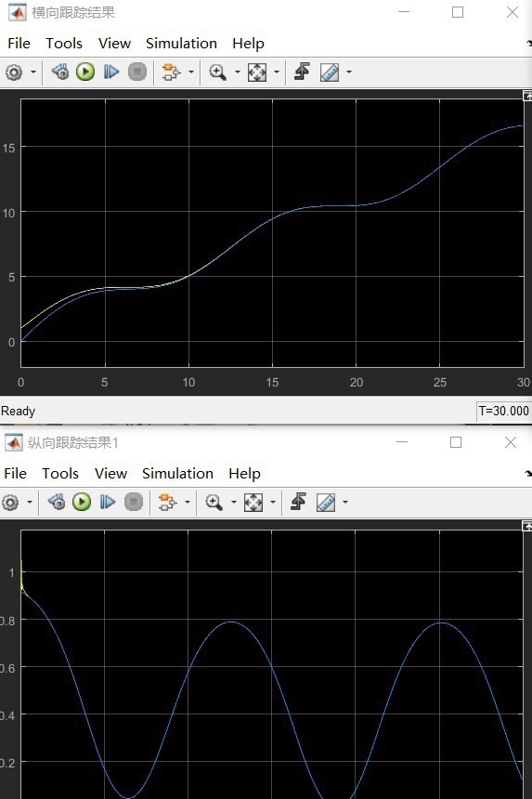Click MATLAB logo in 纵向跟踪结果1 title bar
The height and width of the screenshot is (799, 532).
pos(14,442)
